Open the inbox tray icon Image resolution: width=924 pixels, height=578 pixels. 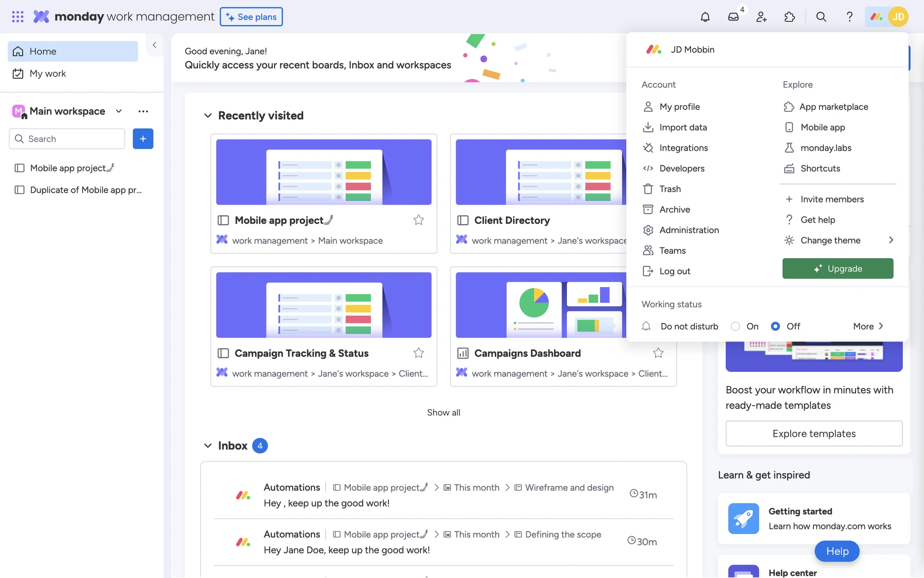click(x=733, y=17)
